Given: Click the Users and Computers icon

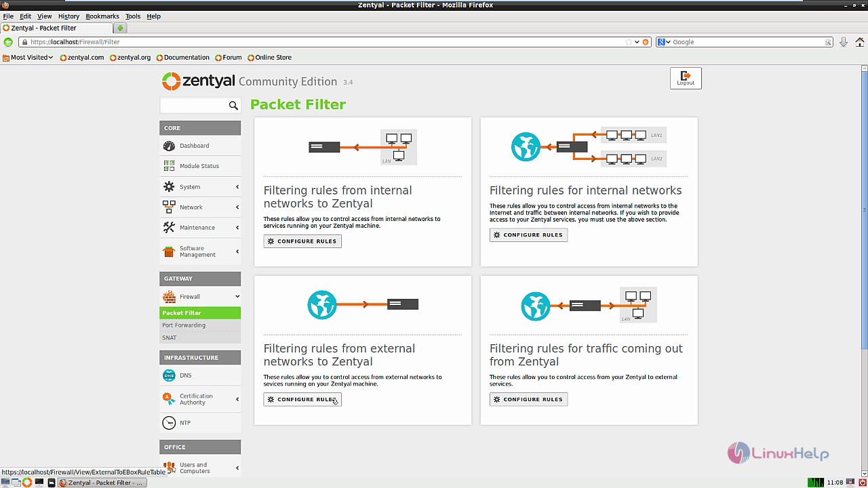Looking at the screenshot, I should (x=169, y=468).
